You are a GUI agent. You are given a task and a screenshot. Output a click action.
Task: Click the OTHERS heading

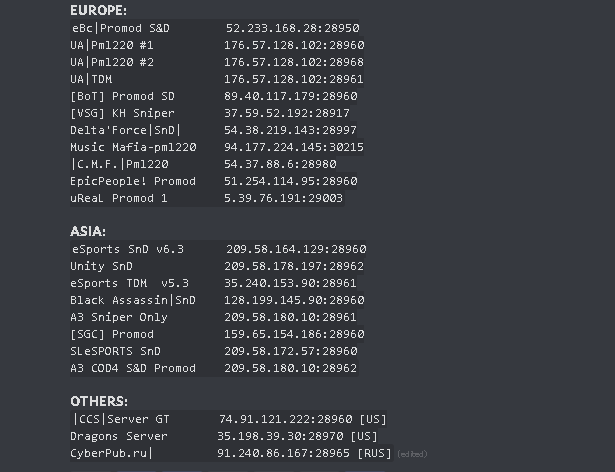(99, 401)
